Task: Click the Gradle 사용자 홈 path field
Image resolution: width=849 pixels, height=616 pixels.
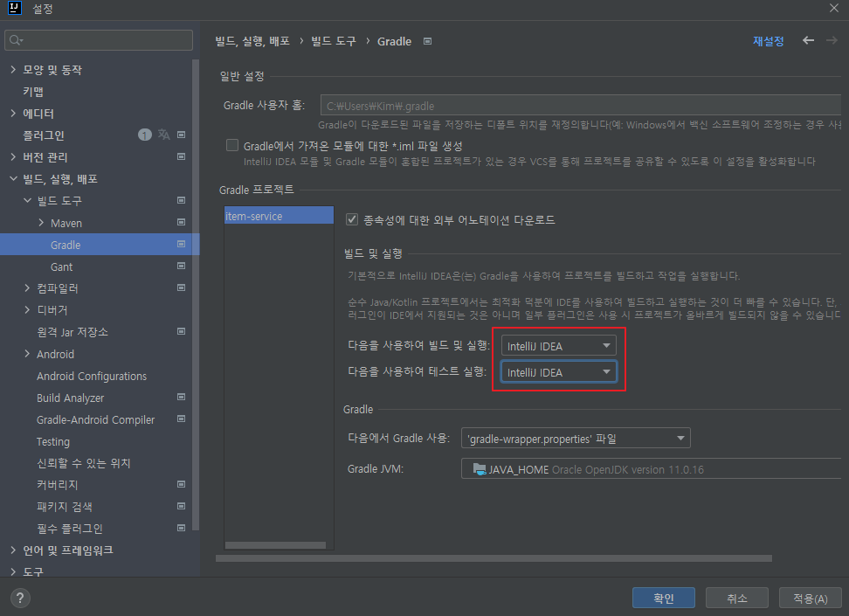Action: pyautogui.click(x=581, y=105)
